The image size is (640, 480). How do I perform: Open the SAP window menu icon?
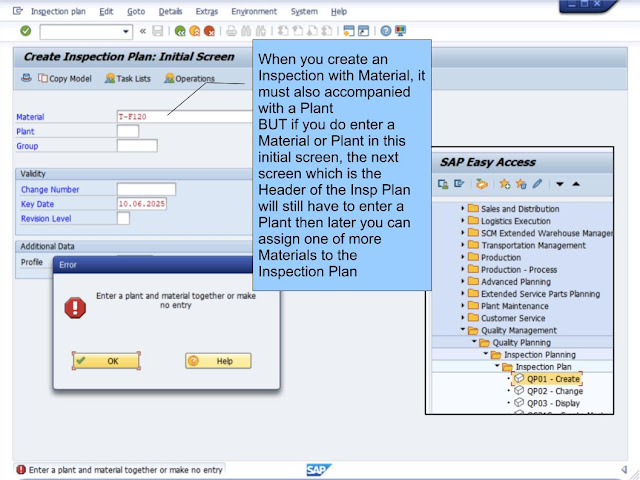[x=18, y=11]
